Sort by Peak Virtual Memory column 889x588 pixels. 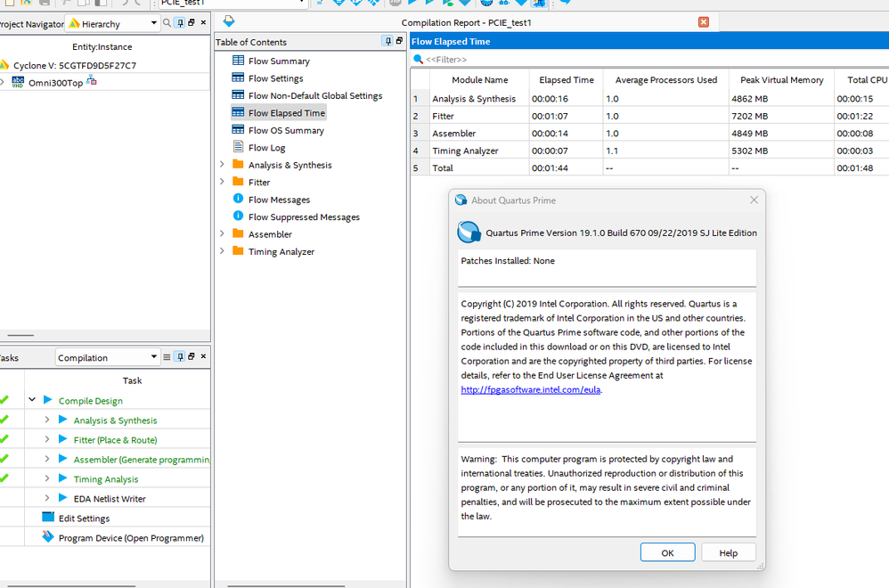click(782, 80)
